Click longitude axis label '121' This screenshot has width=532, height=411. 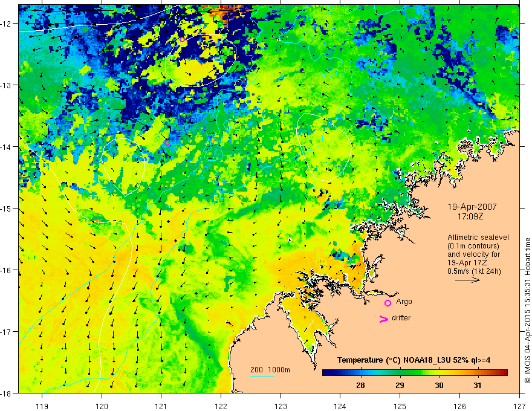(161, 406)
